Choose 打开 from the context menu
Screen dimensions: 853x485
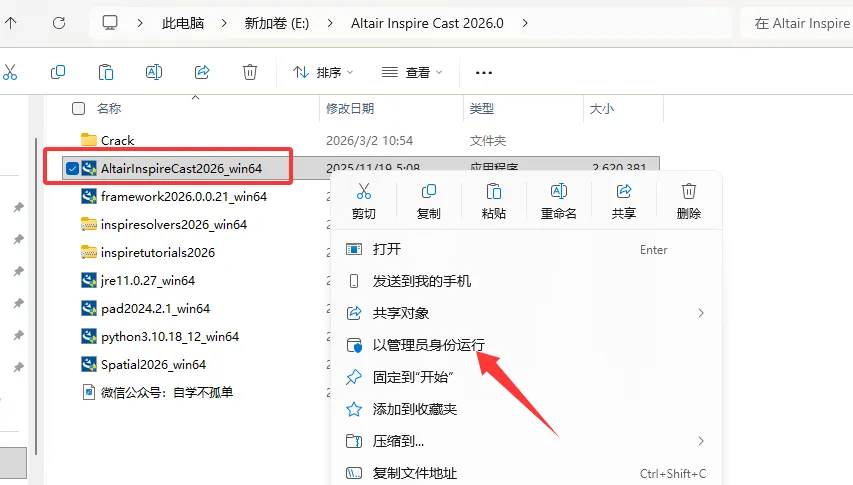[526, 250]
